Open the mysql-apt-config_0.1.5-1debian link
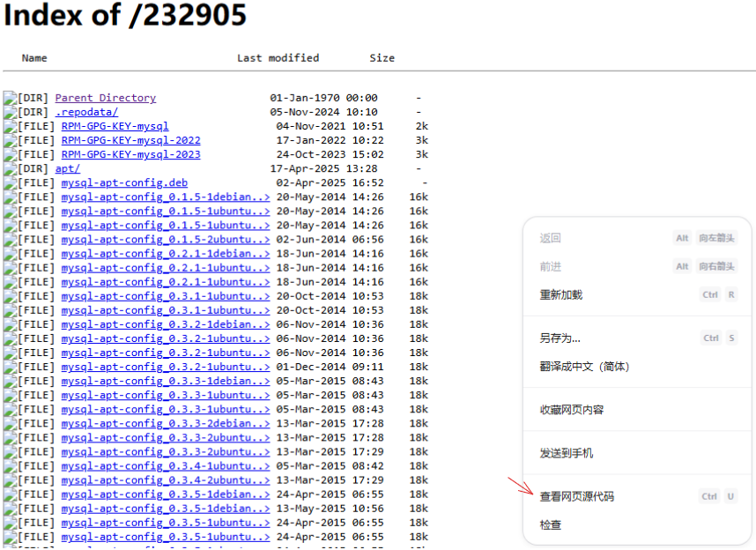This screenshot has width=756, height=550. tap(166, 197)
